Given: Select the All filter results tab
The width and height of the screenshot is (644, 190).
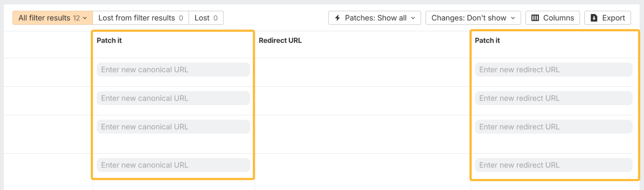Looking at the screenshot, I should (44, 18).
